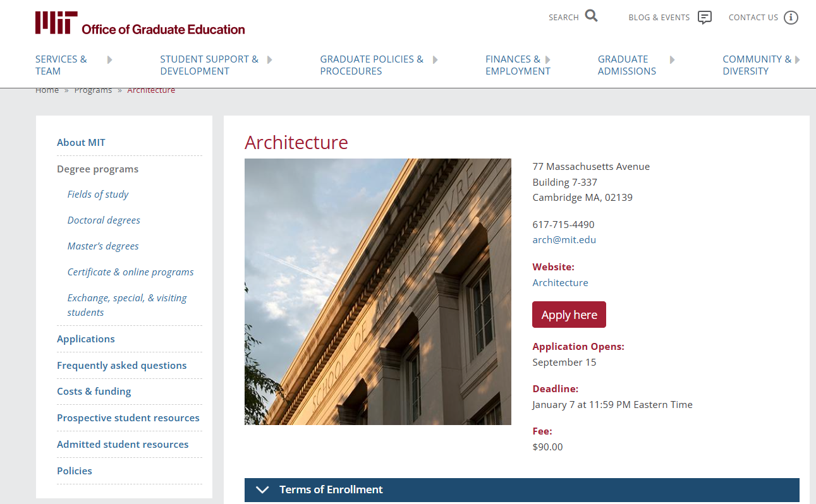Viewport: 816px width, 504px height.
Task: Open Frequently asked questions
Action: point(122,366)
